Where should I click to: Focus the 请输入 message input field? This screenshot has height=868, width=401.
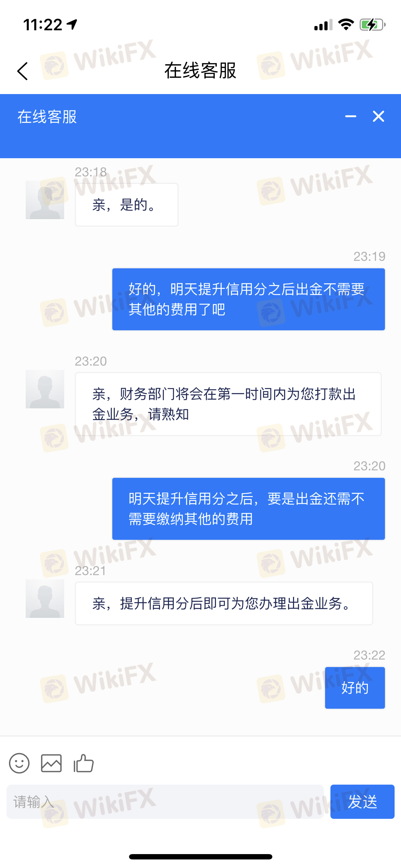point(165,802)
